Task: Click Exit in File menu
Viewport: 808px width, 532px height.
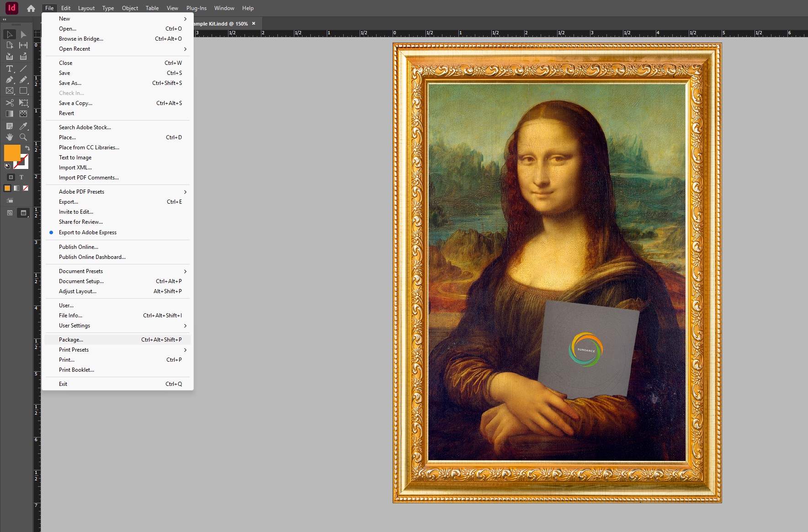Action: point(117,384)
